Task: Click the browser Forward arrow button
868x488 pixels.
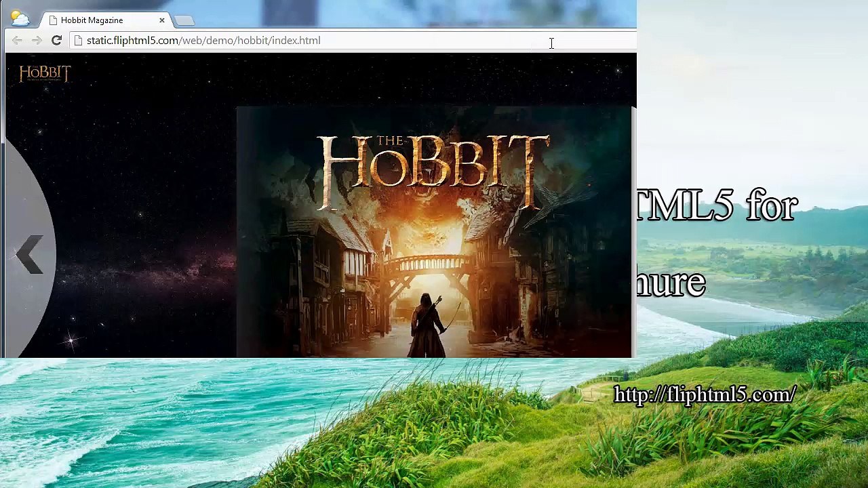Action: pyautogui.click(x=37, y=41)
